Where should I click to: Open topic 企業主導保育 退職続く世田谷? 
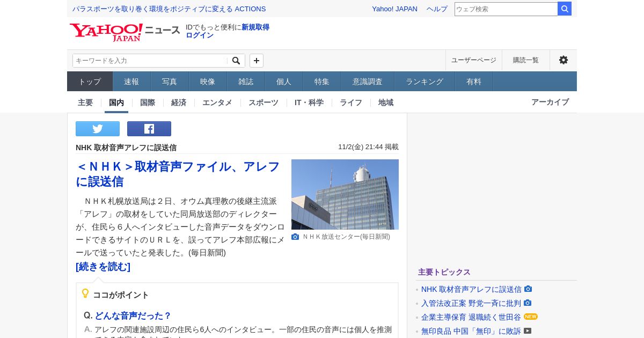[471, 317]
